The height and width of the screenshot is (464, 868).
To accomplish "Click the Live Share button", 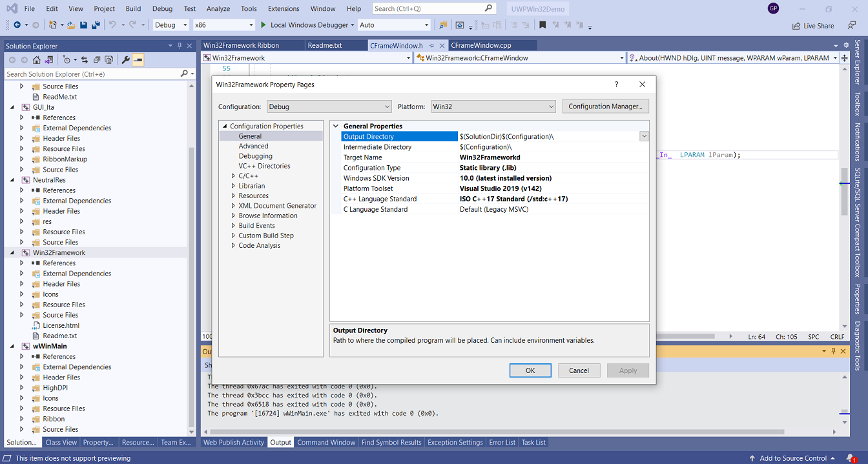I will click(x=813, y=26).
